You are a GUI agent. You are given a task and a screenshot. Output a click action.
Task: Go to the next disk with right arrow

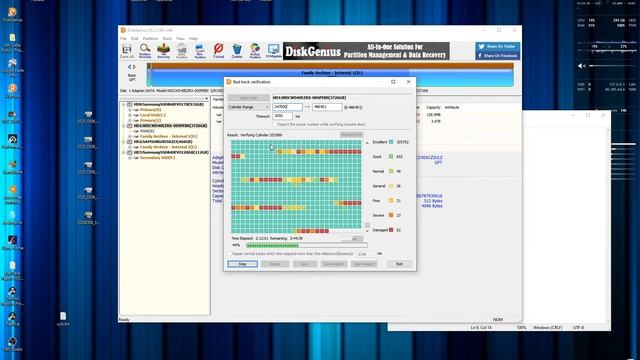(134, 67)
